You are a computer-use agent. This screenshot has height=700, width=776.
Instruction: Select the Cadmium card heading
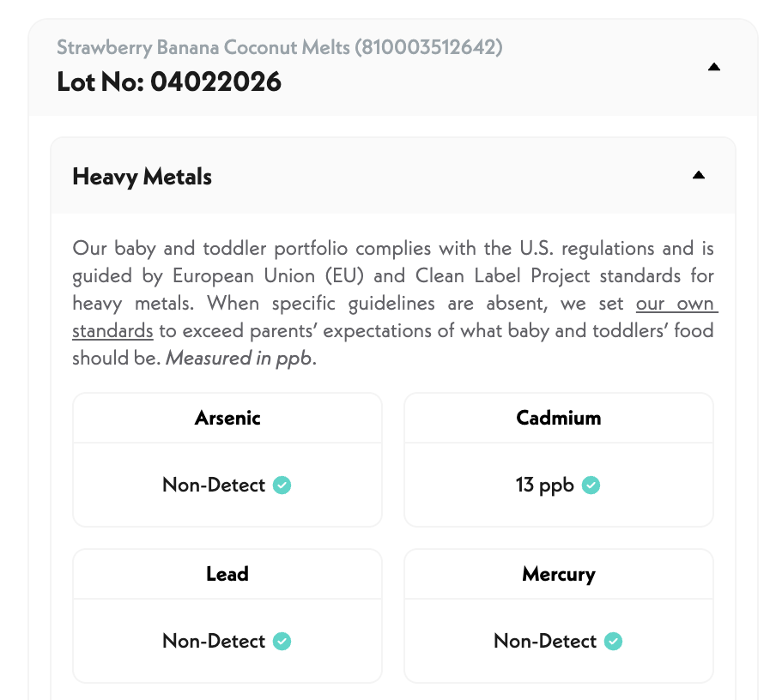(559, 419)
